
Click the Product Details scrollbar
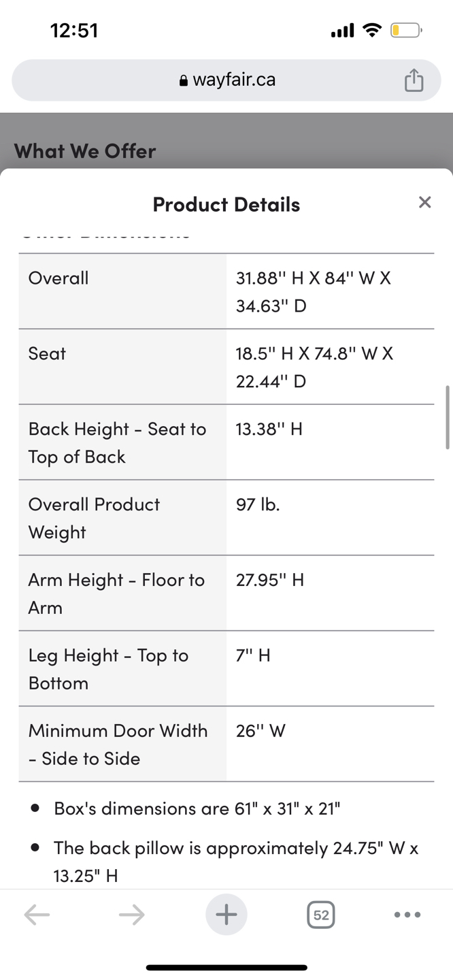tap(447, 417)
